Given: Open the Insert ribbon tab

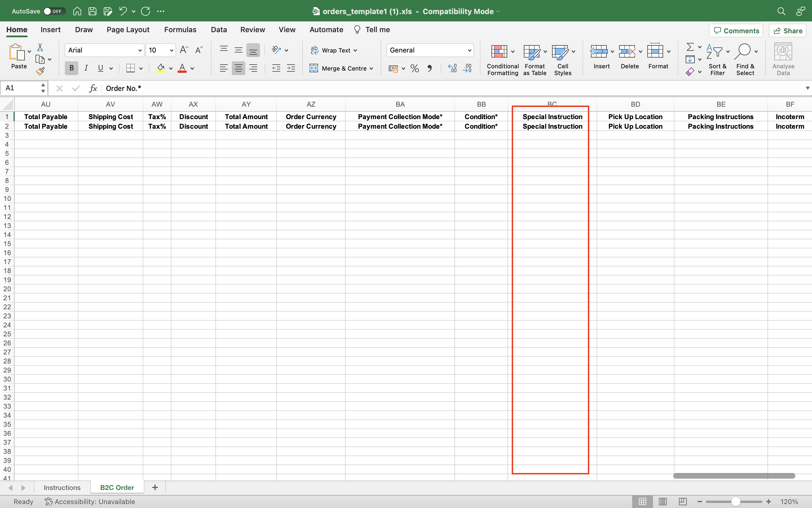Looking at the screenshot, I should click(51, 30).
